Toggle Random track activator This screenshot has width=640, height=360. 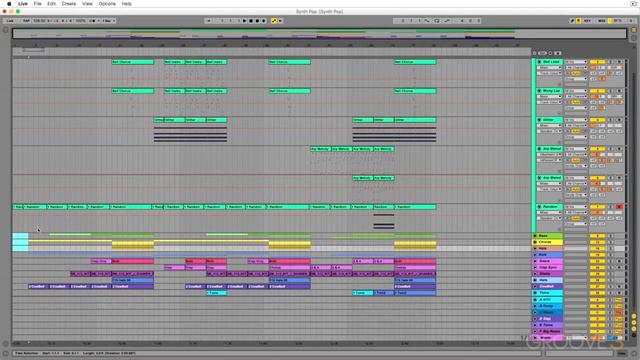point(597,207)
